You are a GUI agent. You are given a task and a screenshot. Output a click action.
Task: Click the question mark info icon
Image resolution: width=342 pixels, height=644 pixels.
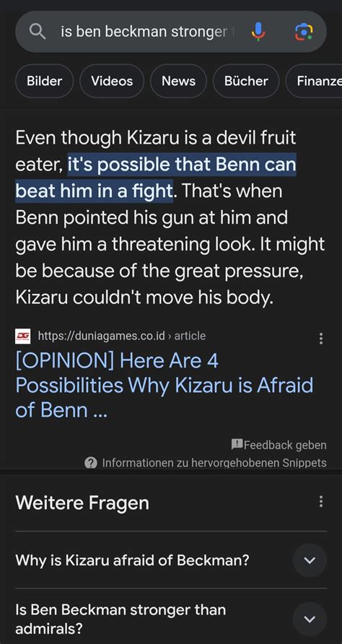tap(90, 463)
